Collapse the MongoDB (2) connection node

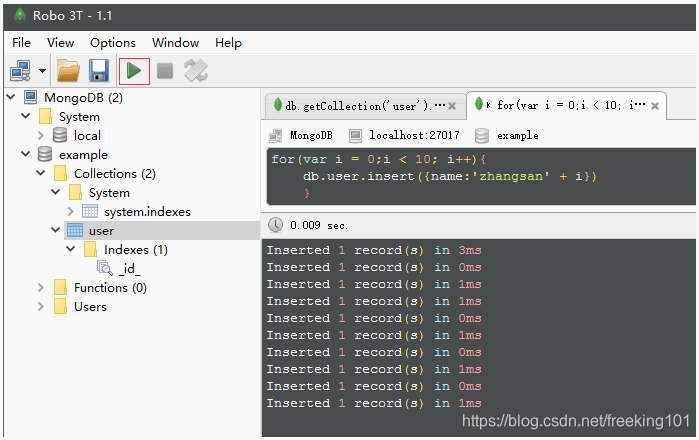pos(11,97)
